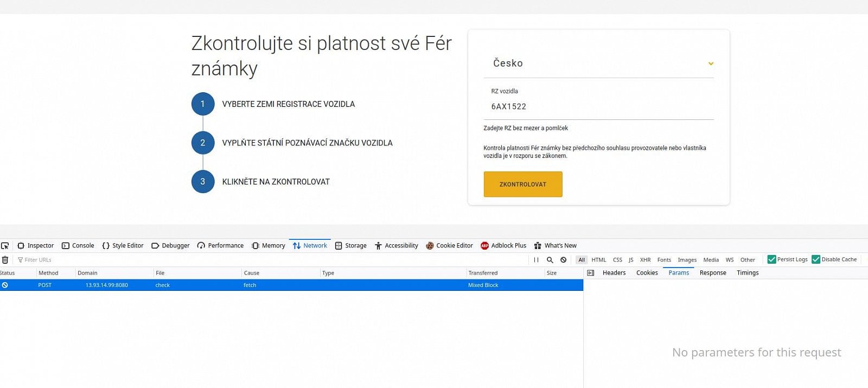Open the Style Editor panel
The width and height of the screenshot is (868, 388).
click(123, 246)
